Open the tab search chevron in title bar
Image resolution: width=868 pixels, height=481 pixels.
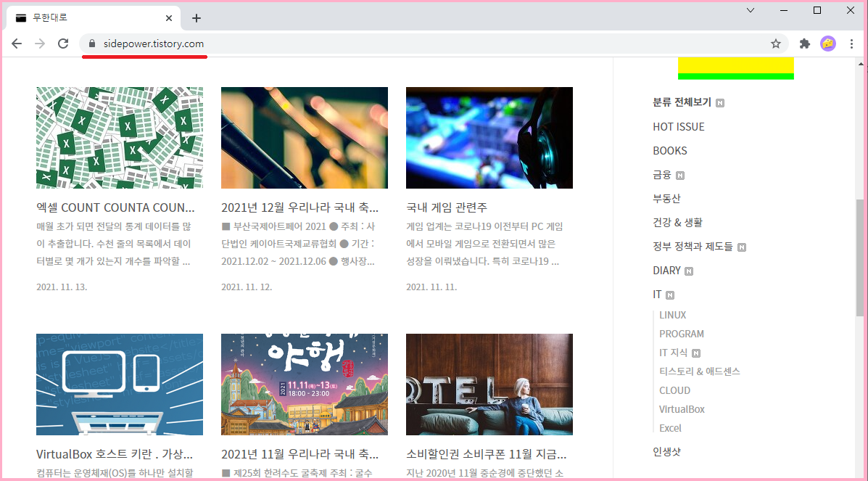(x=751, y=11)
